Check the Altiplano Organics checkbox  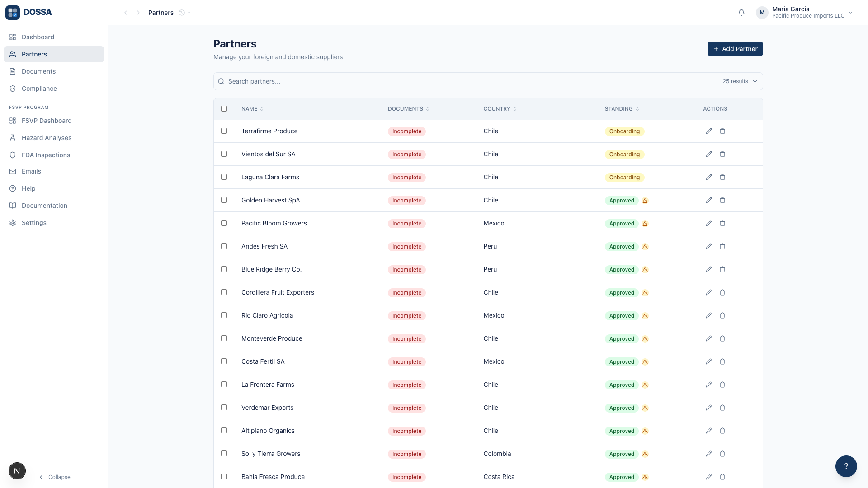[x=224, y=430]
